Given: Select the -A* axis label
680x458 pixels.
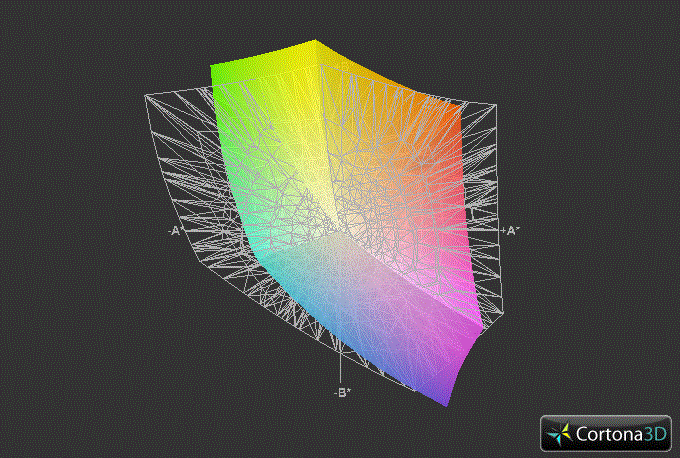Looking at the screenshot, I should pyautogui.click(x=175, y=230).
